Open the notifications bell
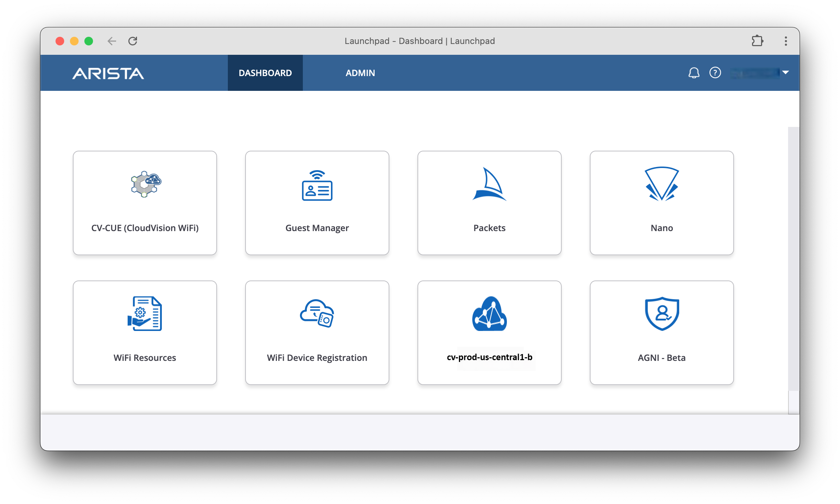Viewport: 840px width, 504px height. click(694, 73)
